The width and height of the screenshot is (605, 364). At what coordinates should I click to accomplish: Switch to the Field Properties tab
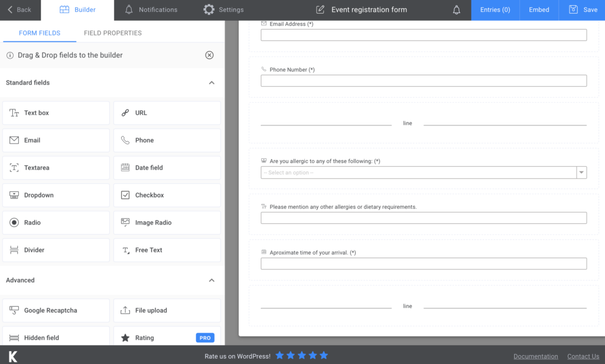113,33
